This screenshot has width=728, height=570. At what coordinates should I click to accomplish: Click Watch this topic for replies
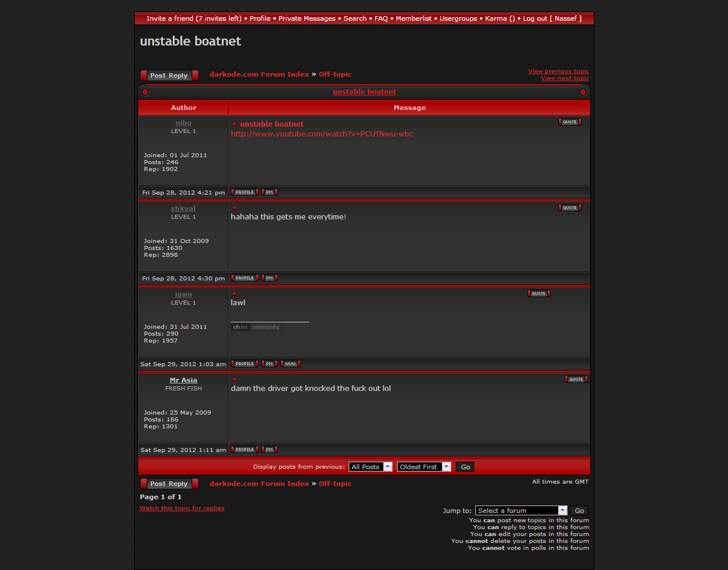pos(182,508)
